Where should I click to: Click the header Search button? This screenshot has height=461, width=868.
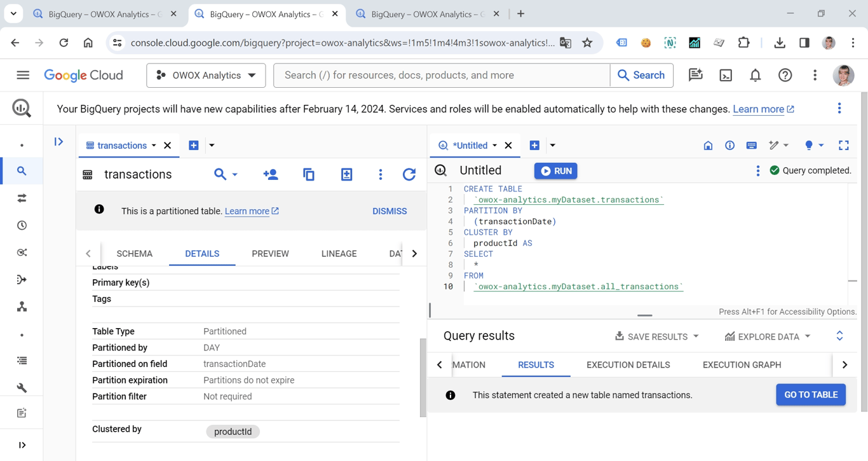641,75
